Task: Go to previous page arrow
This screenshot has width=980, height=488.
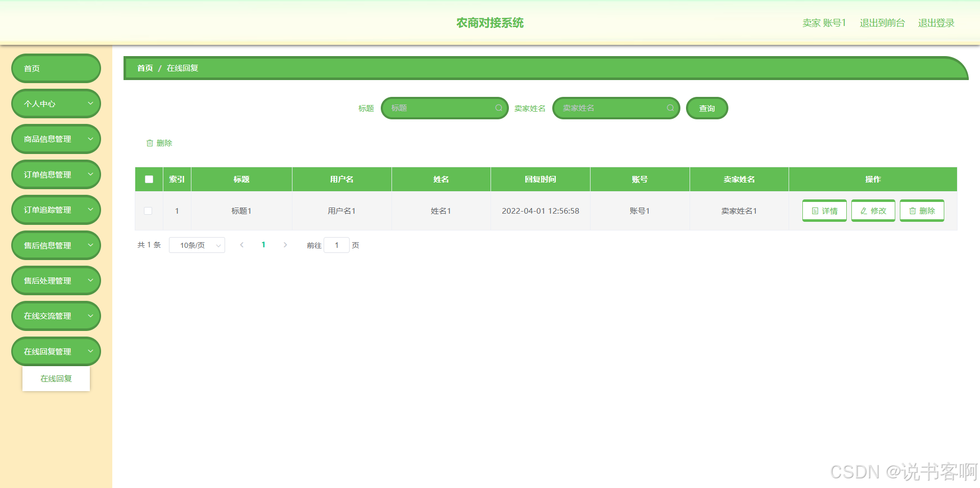Action: [242, 245]
